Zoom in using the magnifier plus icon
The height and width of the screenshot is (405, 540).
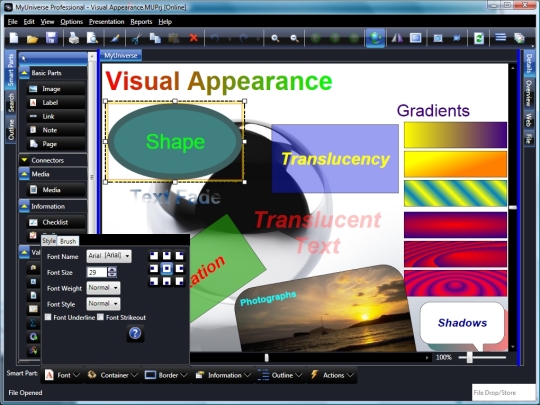click(x=275, y=38)
